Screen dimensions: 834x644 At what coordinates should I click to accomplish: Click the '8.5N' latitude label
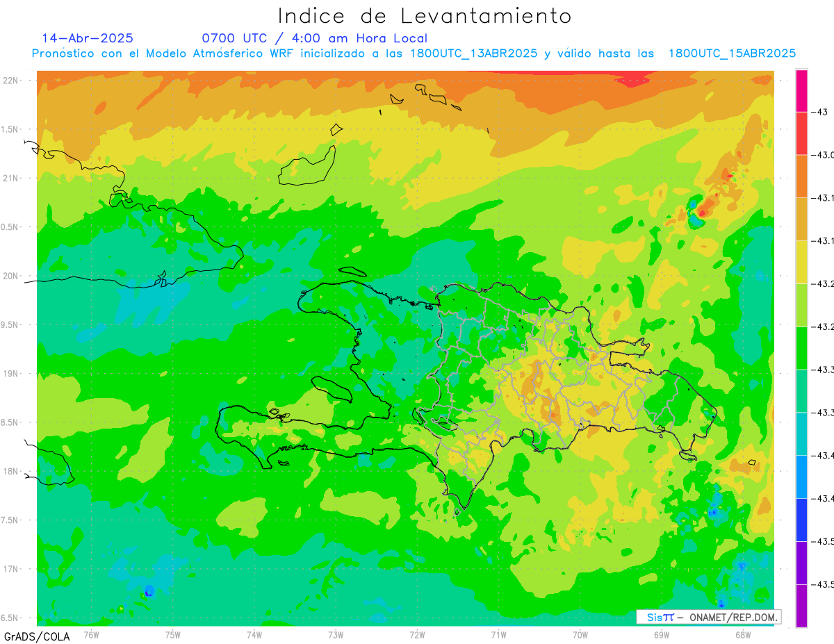10,422
